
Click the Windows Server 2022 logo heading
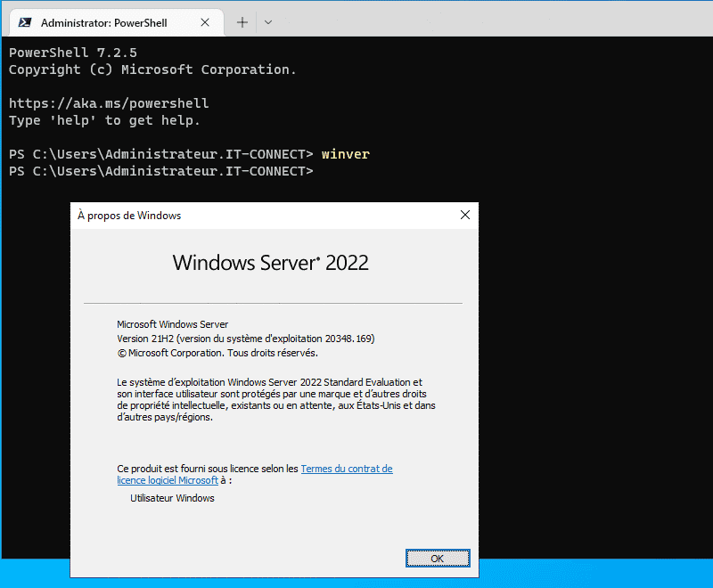[x=273, y=263]
